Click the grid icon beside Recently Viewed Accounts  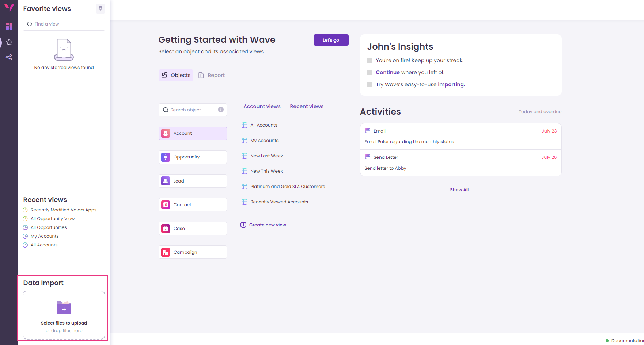point(245,202)
